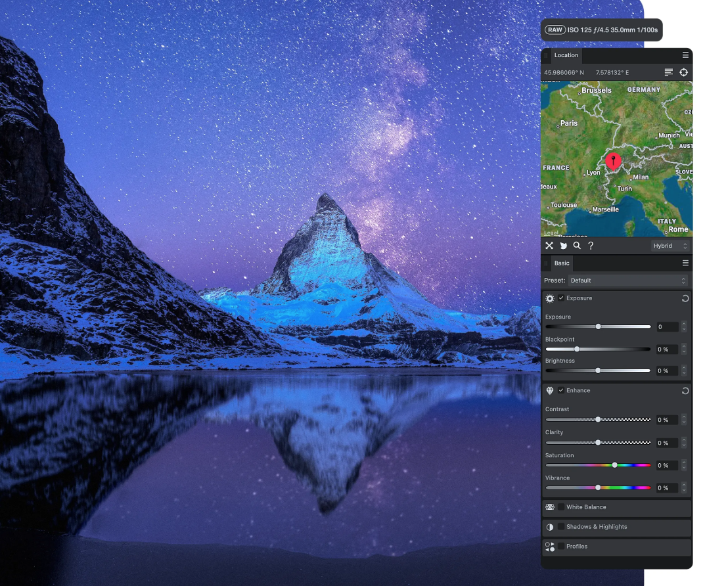Disable the Exposure checkbox
Viewport: 728px width, 586px height.
coord(561,298)
